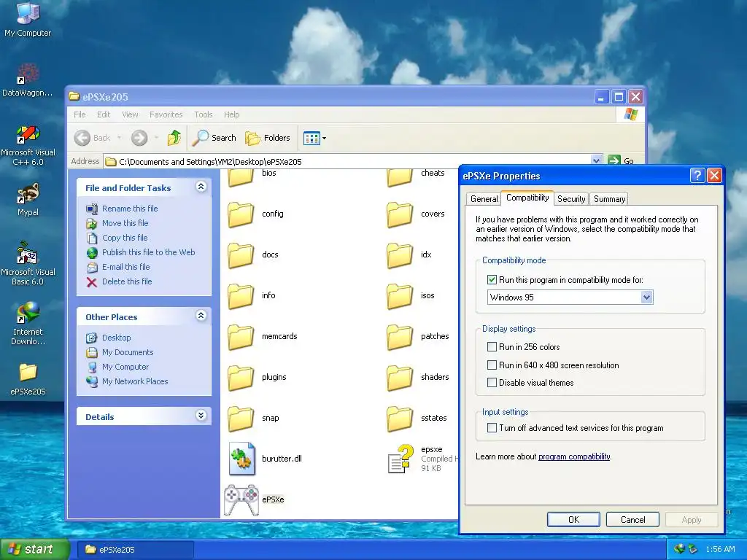Image resolution: width=747 pixels, height=560 pixels.
Task: Uncheck Run this program in compatibility mode
Action: click(492, 280)
